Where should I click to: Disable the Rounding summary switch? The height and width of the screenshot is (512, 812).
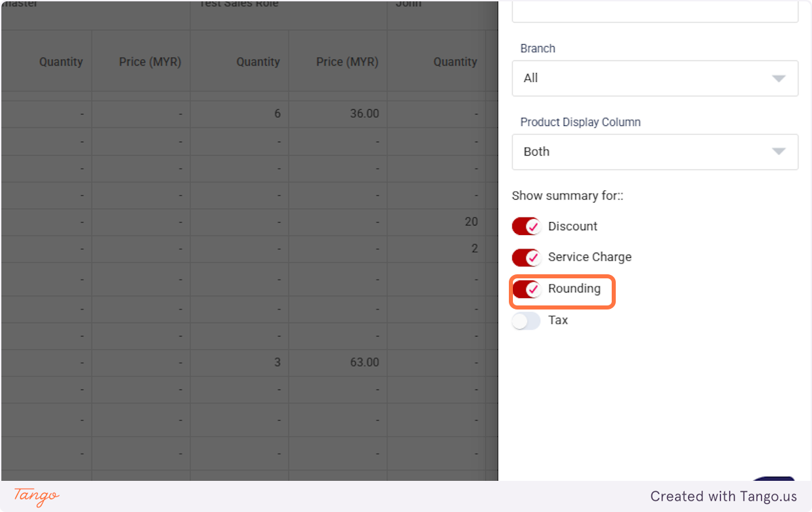[x=526, y=289]
